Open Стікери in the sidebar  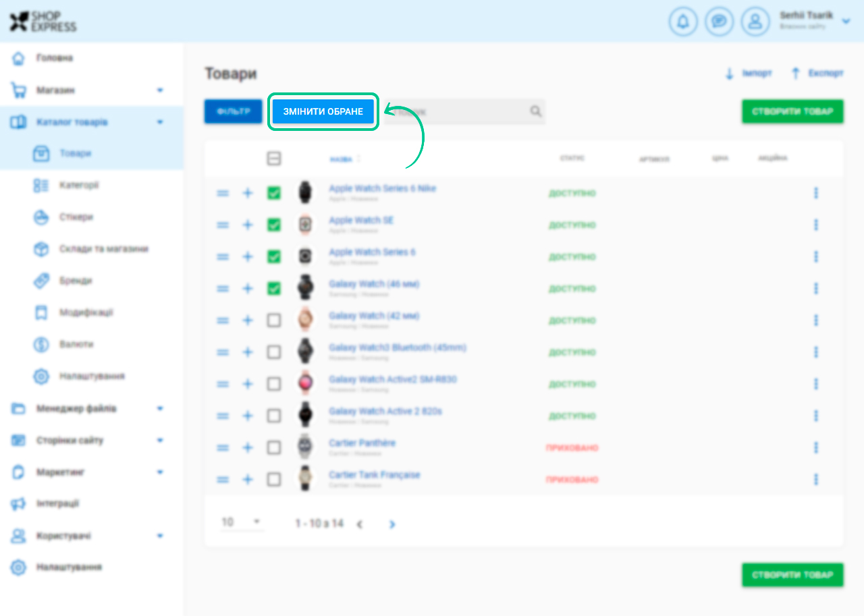click(x=76, y=217)
